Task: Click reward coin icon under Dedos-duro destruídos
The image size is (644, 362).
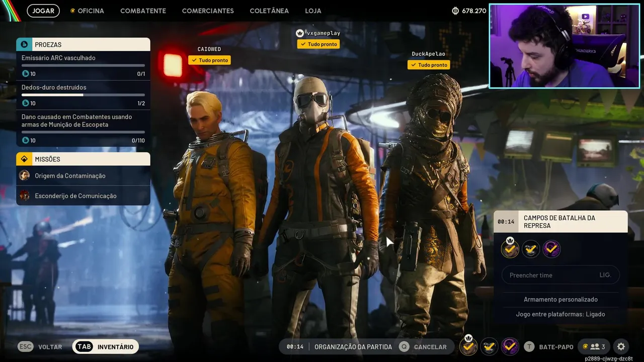Action: 26,103
